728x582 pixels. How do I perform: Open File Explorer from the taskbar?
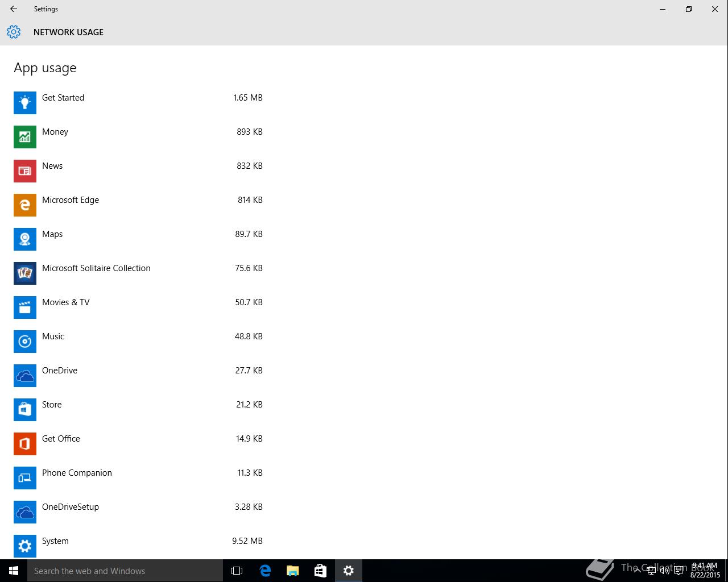point(293,571)
